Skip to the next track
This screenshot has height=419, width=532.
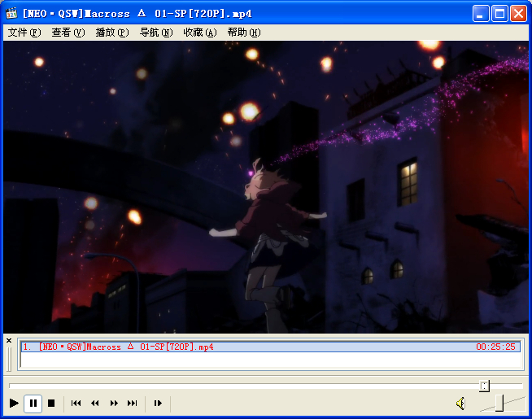(x=133, y=403)
